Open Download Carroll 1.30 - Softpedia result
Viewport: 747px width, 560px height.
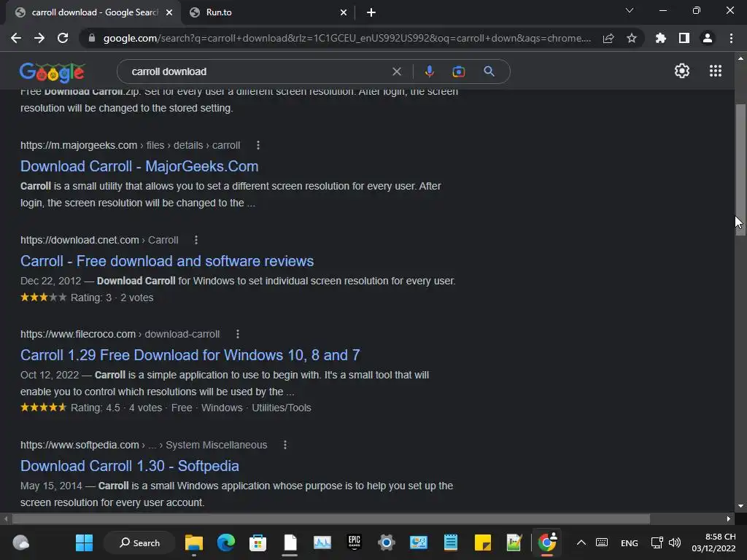pyautogui.click(x=130, y=466)
